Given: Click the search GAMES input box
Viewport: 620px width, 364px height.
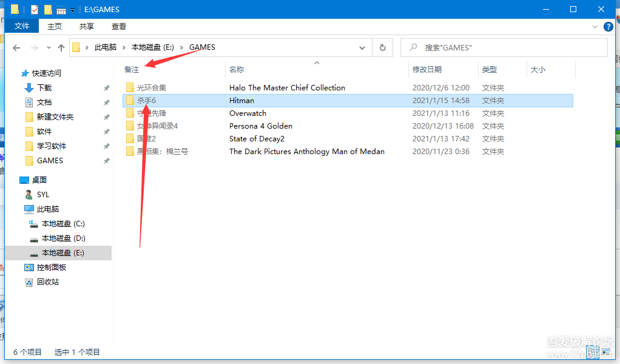Looking at the screenshot, I should click(x=504, y=48).
